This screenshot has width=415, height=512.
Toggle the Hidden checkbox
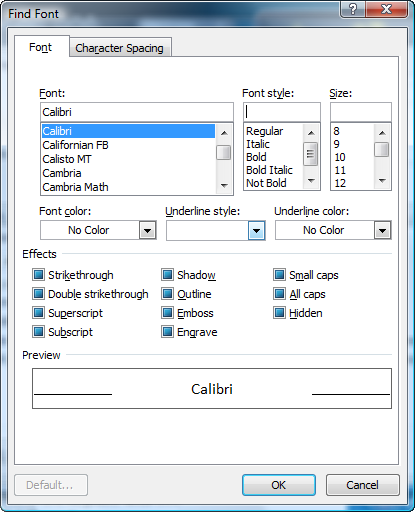[x=279, y=313]
